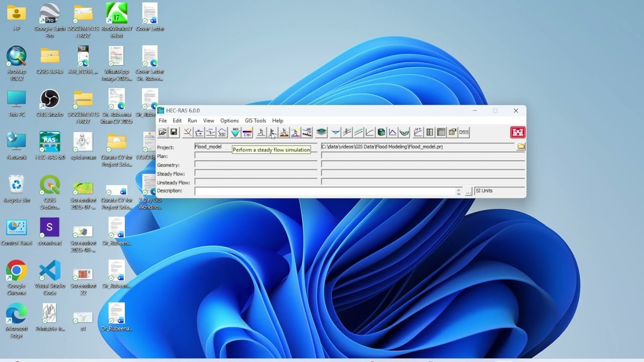The image size is (644, 362).
Task: Click the Flood_model.prj file path
Action: click(419, 147)
